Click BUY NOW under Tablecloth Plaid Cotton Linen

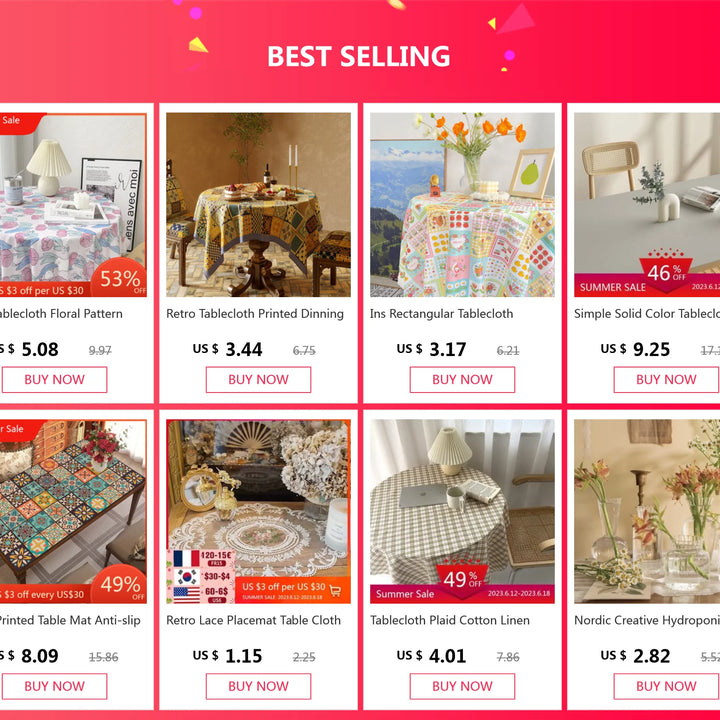[462, 686]
